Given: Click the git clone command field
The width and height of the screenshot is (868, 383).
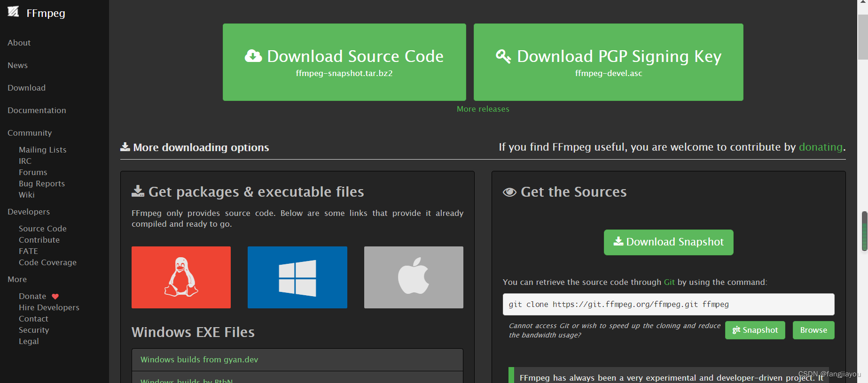Looking at the screenshot, I should coord(669,304).
